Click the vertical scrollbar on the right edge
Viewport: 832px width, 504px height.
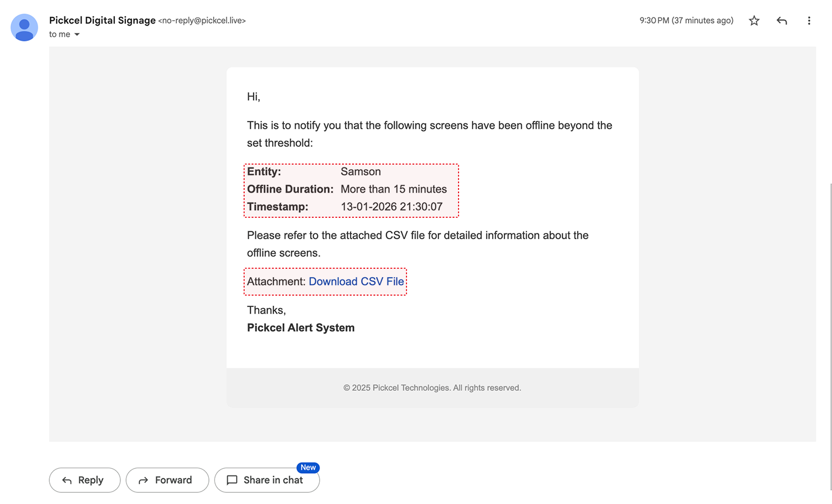[x=830, y=336]
